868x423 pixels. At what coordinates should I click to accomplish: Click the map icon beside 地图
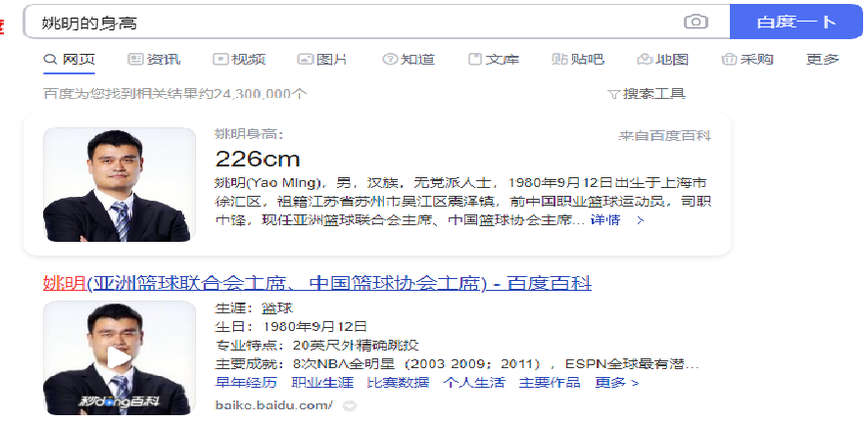(x=645, y=59)
